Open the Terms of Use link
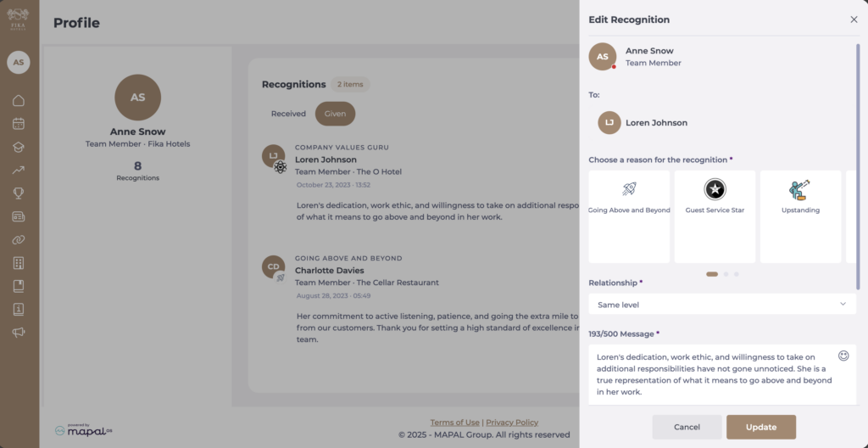Image resolution: width=868 pixels, height=448 pixels. coord(454,423)
